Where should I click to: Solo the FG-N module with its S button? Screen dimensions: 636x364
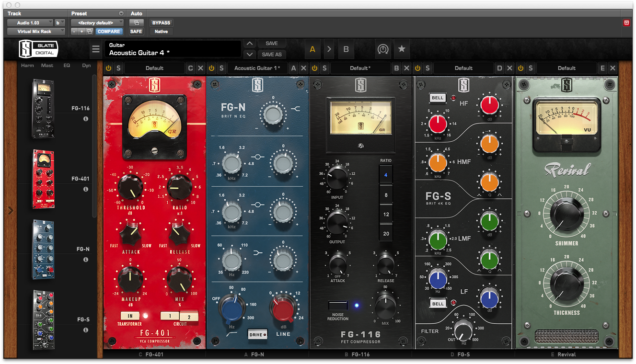pos(221,68)
